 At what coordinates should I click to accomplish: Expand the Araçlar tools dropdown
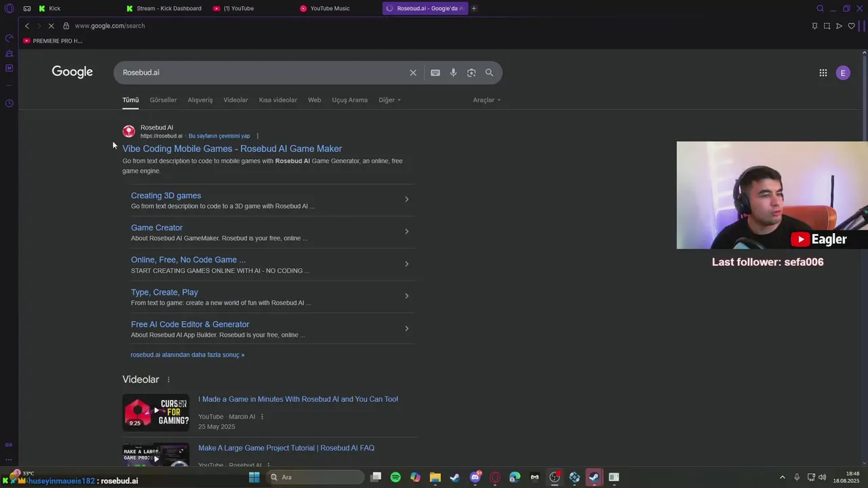pos(487,100)
